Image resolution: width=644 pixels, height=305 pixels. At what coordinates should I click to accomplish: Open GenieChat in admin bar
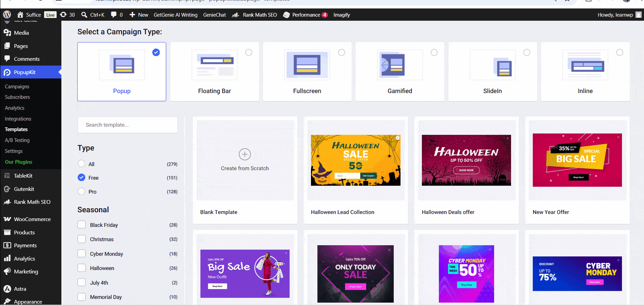pyautogui.click(x=214, y=15)
